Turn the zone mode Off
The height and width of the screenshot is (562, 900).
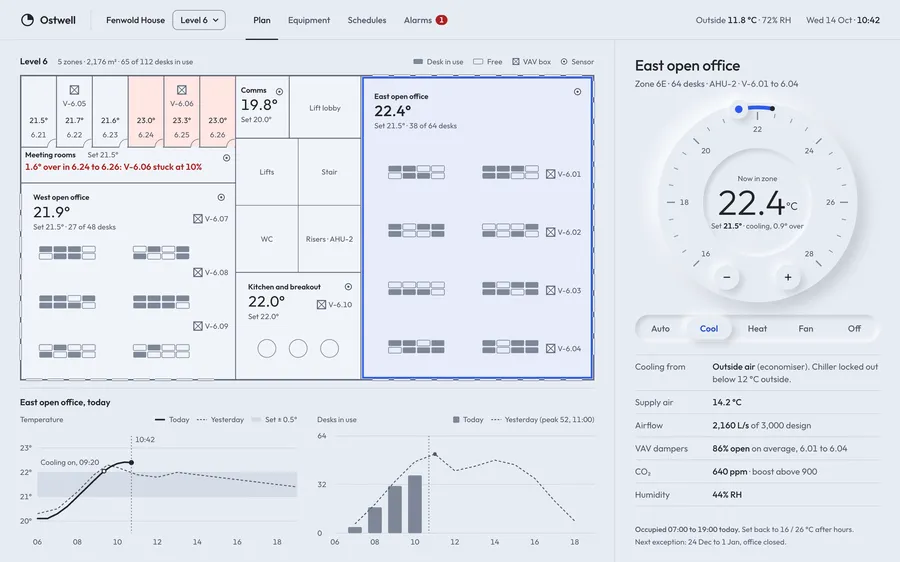click(854, 329)
